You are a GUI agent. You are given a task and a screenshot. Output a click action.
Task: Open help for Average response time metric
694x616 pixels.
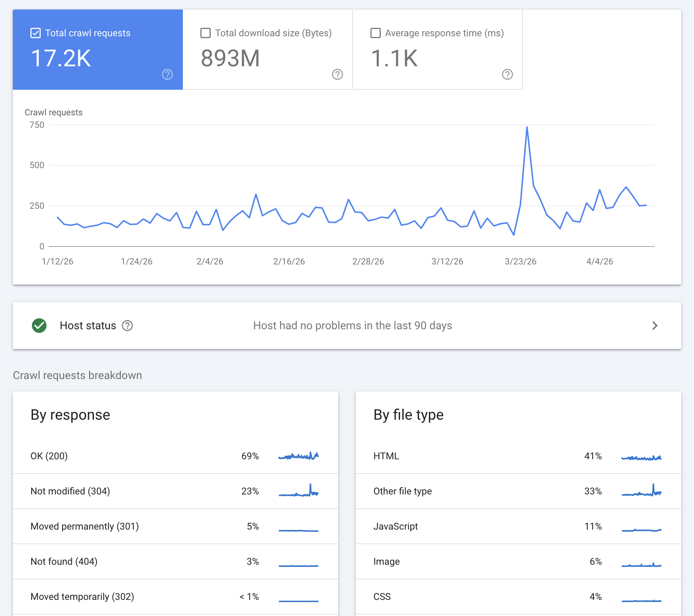507,74
